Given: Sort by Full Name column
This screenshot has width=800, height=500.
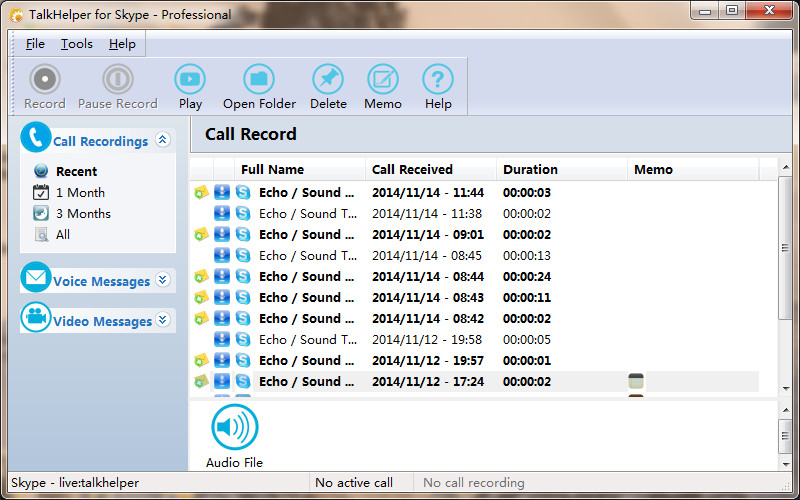Looking at the screenshot, I should coord(299,169).
